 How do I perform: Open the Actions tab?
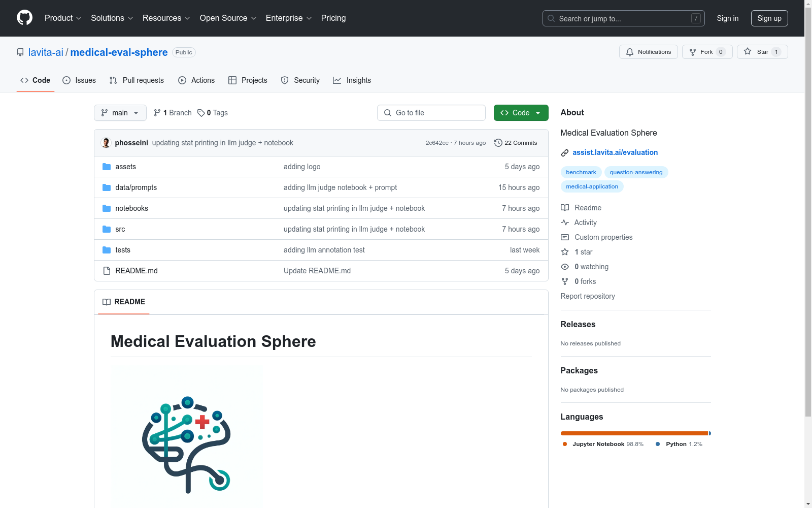click(x=196, y=80)
